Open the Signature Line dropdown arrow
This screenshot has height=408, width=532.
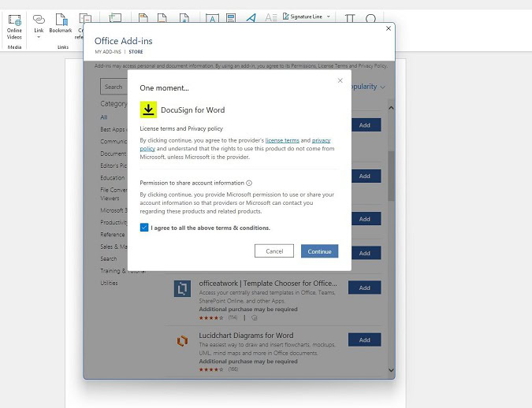(x=328, y=17)
